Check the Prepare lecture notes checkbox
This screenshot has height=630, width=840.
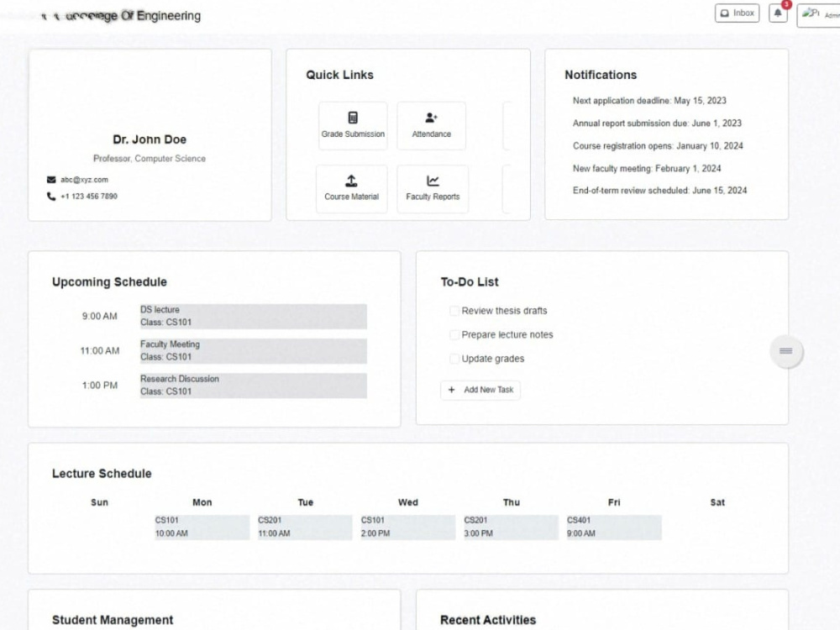454,335
